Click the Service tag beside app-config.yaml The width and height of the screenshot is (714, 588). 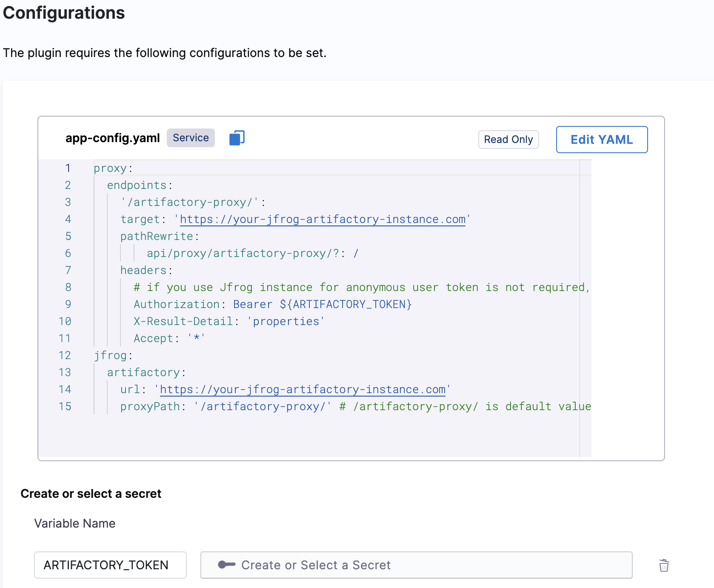191,138
